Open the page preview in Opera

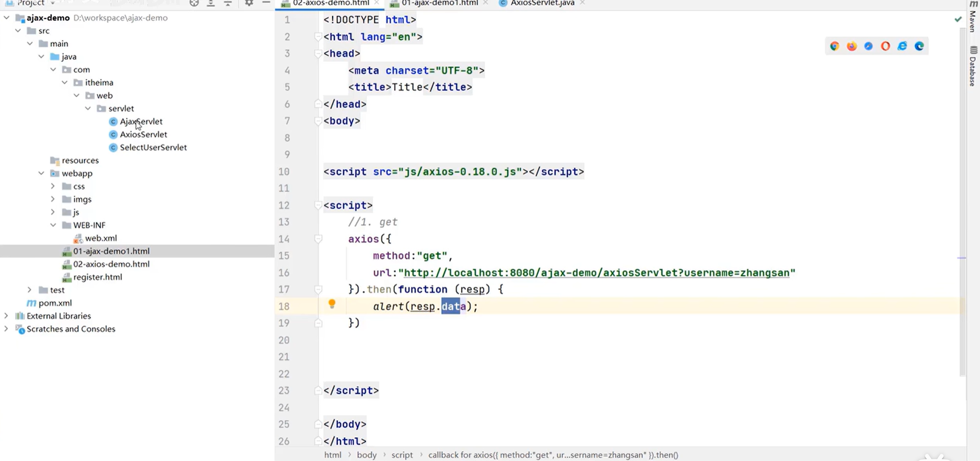click(885, 46)
